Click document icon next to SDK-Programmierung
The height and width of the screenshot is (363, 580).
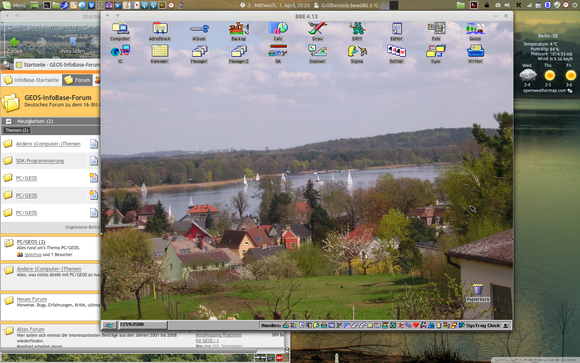94,161
